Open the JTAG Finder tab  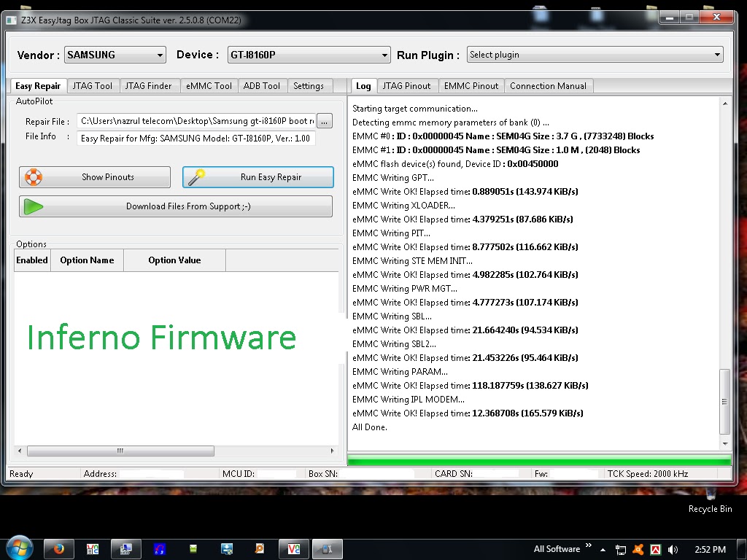click(x=148, y=86)
